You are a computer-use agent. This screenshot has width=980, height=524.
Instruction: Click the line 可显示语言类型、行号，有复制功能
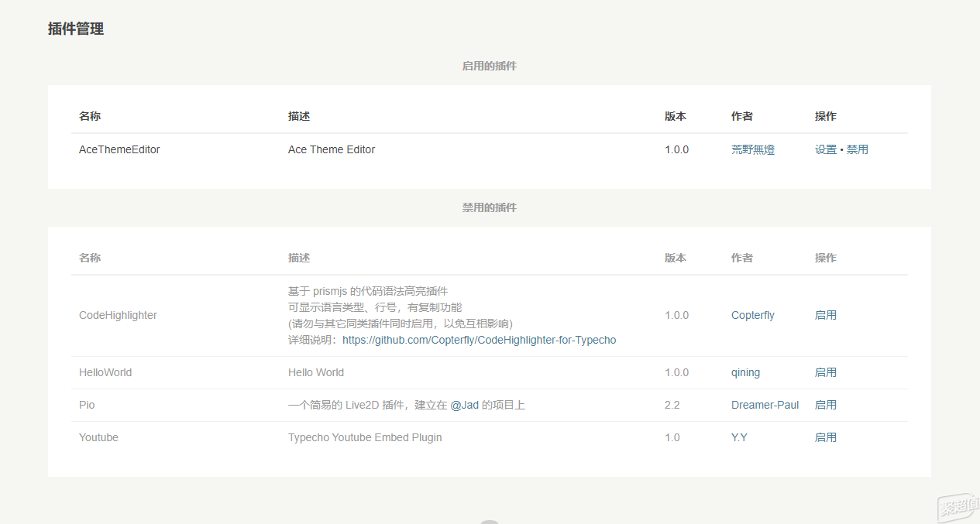click(375, 307)
